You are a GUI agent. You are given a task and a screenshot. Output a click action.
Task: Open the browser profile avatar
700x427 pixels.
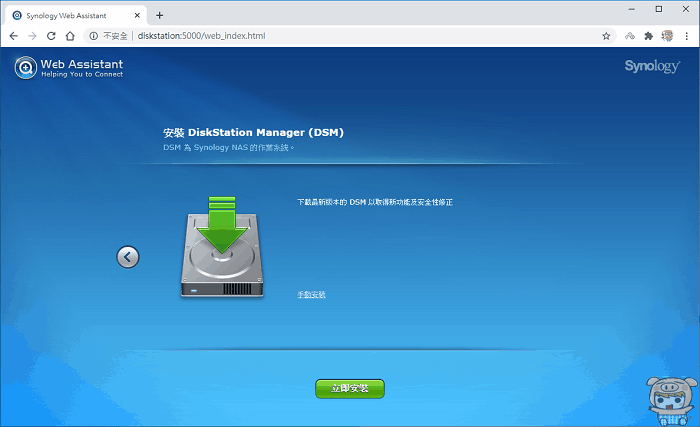click(667, 36)
